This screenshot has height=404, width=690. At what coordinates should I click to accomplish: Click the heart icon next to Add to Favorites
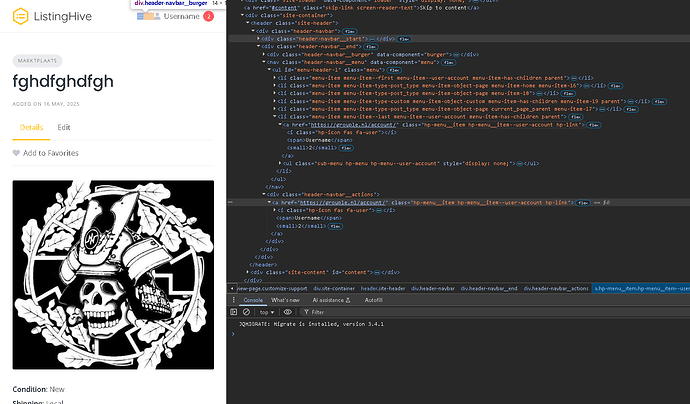pos(16,153)
